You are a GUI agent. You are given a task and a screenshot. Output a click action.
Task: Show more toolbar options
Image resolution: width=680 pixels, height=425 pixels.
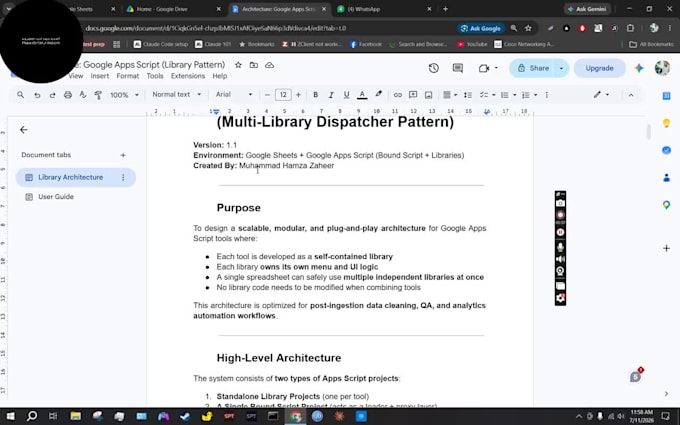(546, 95)
